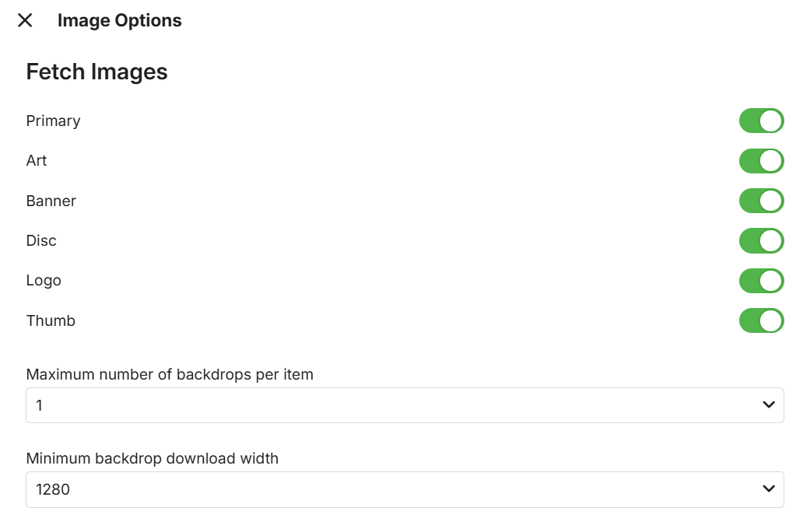Disable the Primary image toggle
The height and width of the screenshot is (532, 810).
pyautogui.click(x=761, y=121)
